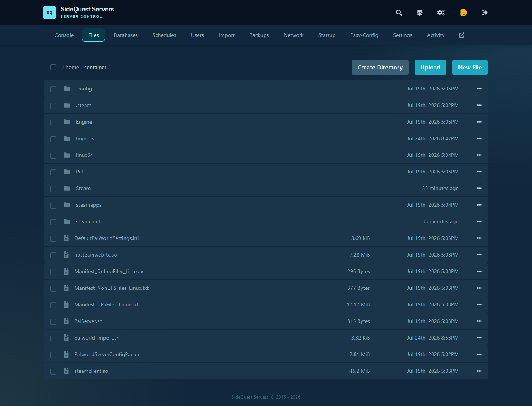Click the stacked layers servers icon
The width and height of the screenshot is (532, 406).
[420, 13]
